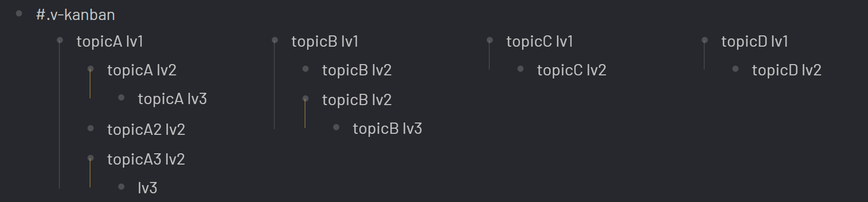Click the topicA2 lv2 bullet point

91,128
